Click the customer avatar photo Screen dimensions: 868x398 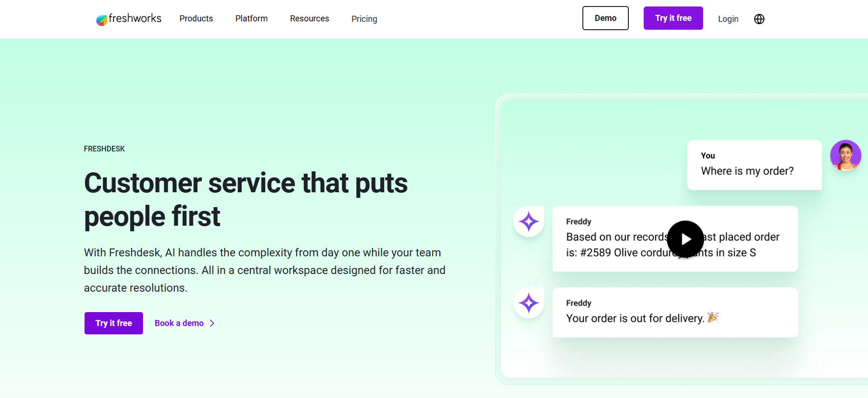pos(846,156)
